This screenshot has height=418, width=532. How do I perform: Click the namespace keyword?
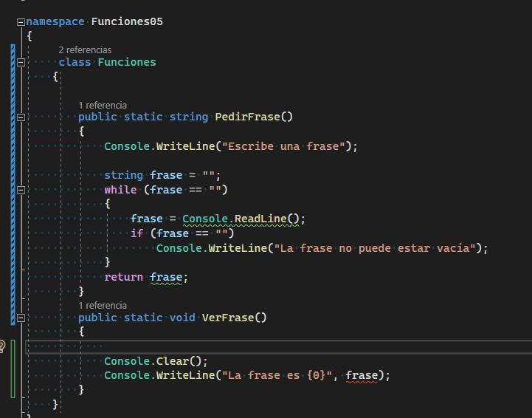point(55,21)
